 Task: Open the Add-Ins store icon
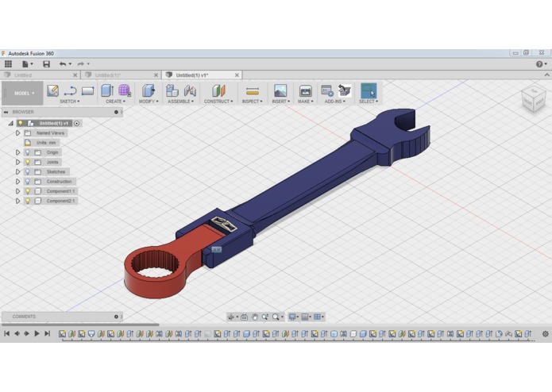[345, 90]
